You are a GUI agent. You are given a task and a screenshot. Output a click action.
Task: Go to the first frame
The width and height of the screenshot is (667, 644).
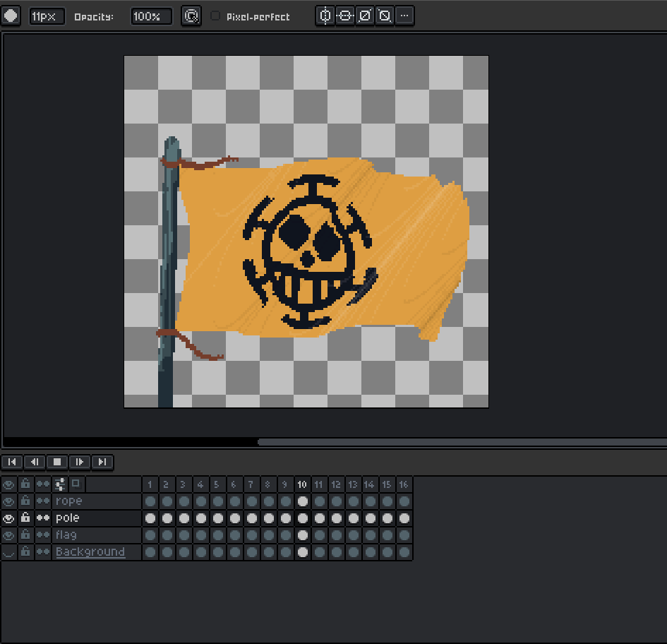click(x=12, y=463)
